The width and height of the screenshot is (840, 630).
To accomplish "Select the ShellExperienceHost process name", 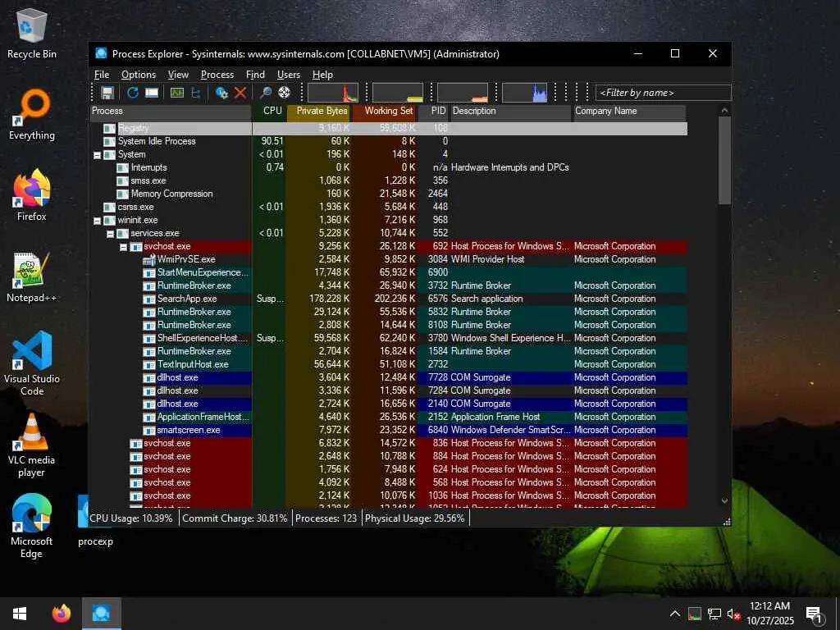I will [x=203, y=338].
